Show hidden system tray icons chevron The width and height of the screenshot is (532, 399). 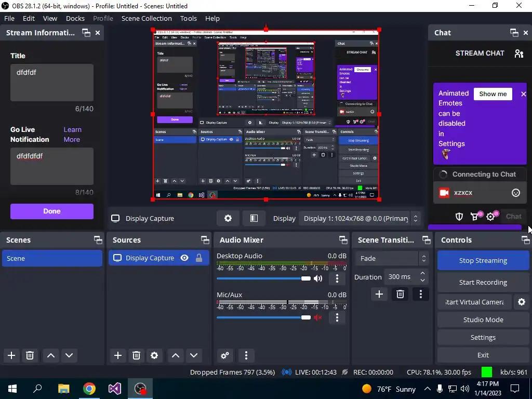(x=428, y=389)
